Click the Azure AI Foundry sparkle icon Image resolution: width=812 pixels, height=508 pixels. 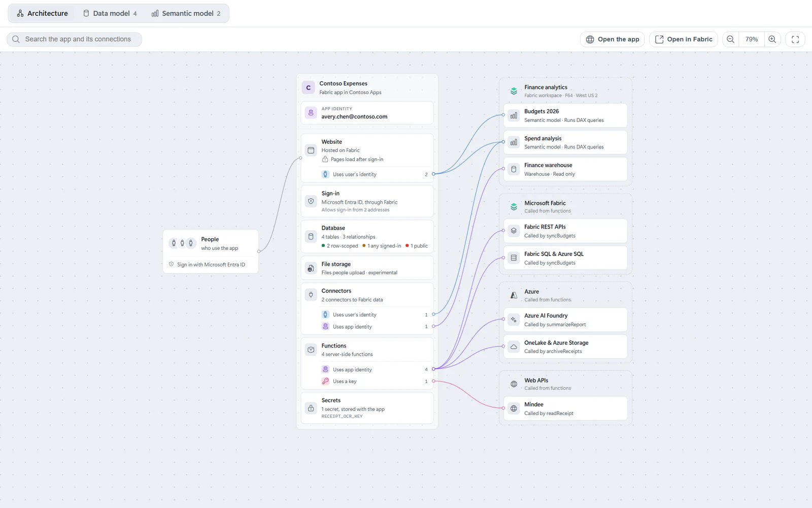(x=514, y=320)
